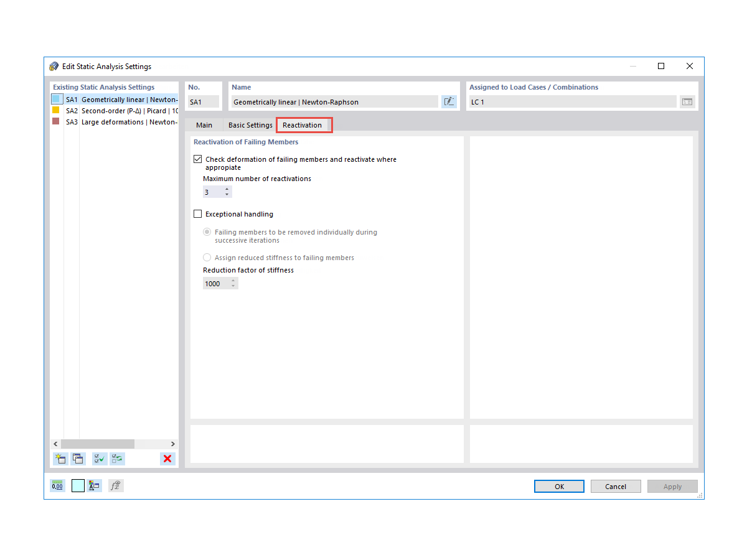The height and width of the screenshot is (560, 747).
Task: Increase maximum number of reactivations
Action: click(x=227, y=189)
